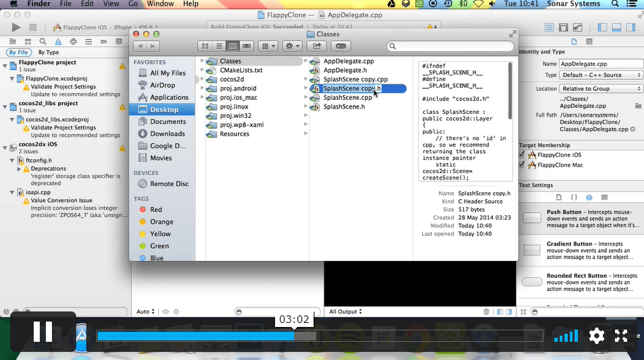Go forward in Finder window
The width and height of the screenshot is (644, 360).
pos(153,46)
